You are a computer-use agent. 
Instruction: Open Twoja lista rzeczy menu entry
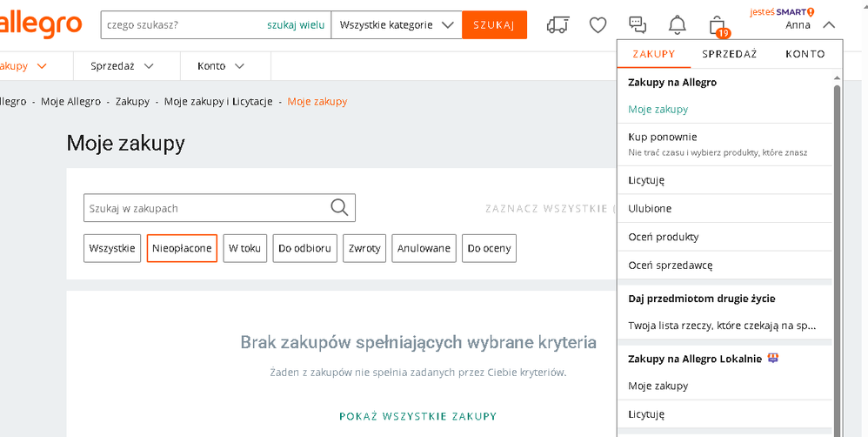point(725,325)
